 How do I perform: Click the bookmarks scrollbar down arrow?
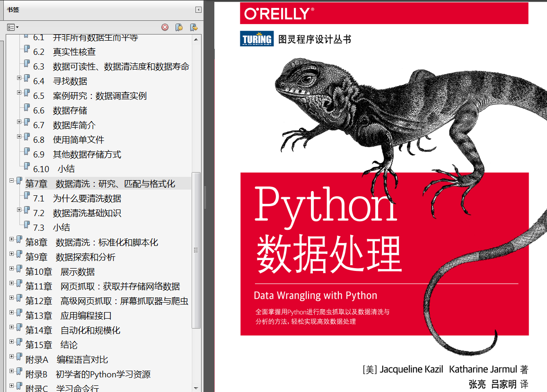point(196,388)
